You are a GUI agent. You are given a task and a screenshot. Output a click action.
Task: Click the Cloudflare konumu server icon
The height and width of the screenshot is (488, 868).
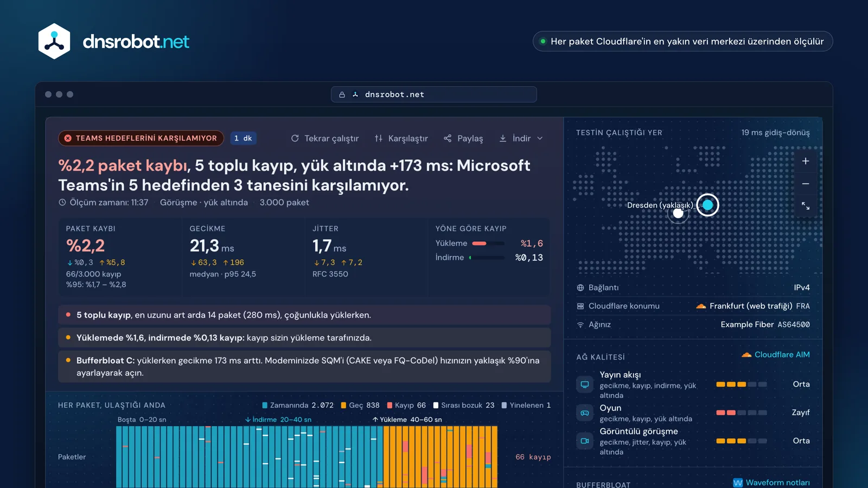[x=580, y=306]
